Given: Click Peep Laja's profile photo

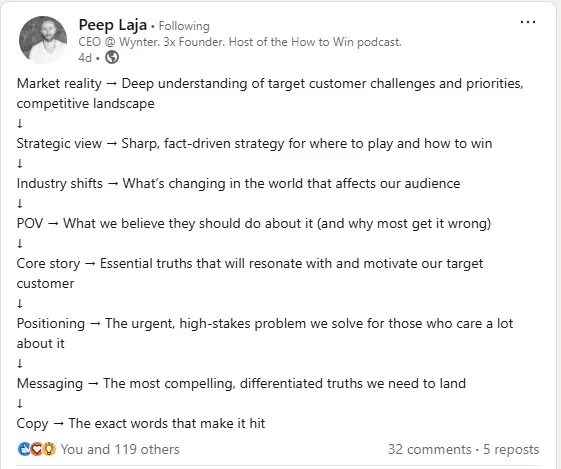Looking at the screenshot, I should [43, 40].
